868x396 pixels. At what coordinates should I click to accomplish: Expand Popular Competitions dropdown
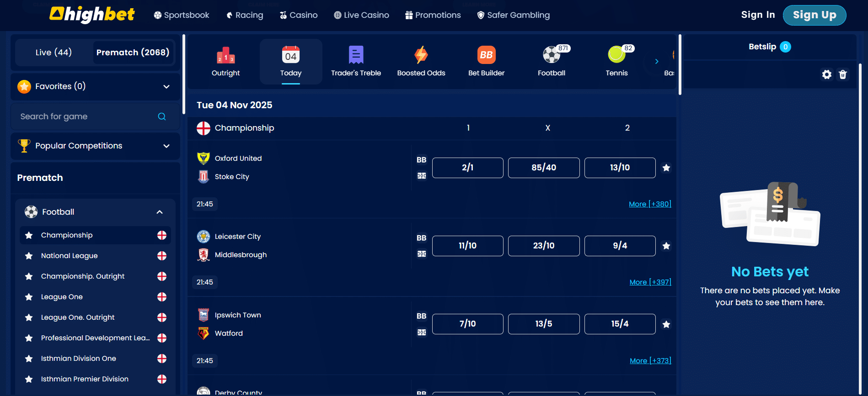coord(166,146)
